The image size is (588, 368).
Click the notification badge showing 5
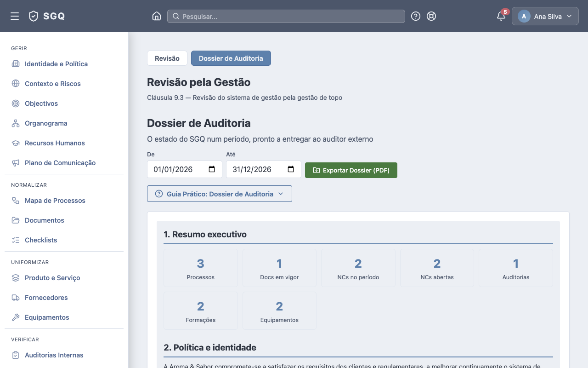point(505,12)
